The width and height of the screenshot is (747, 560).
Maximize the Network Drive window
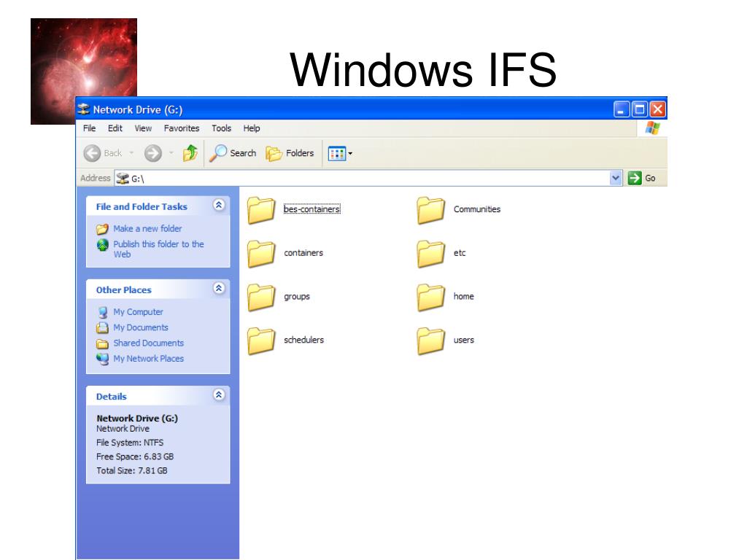point(639,109)
